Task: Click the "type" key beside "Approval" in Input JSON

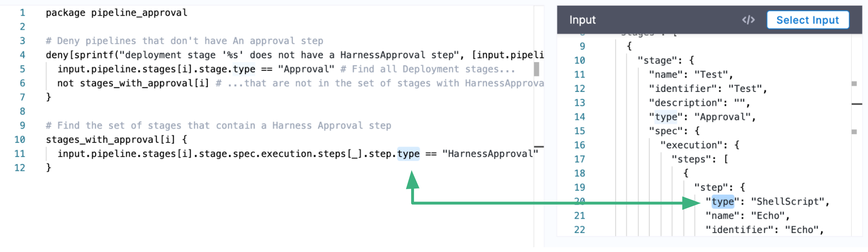Action: coord(666,117)
